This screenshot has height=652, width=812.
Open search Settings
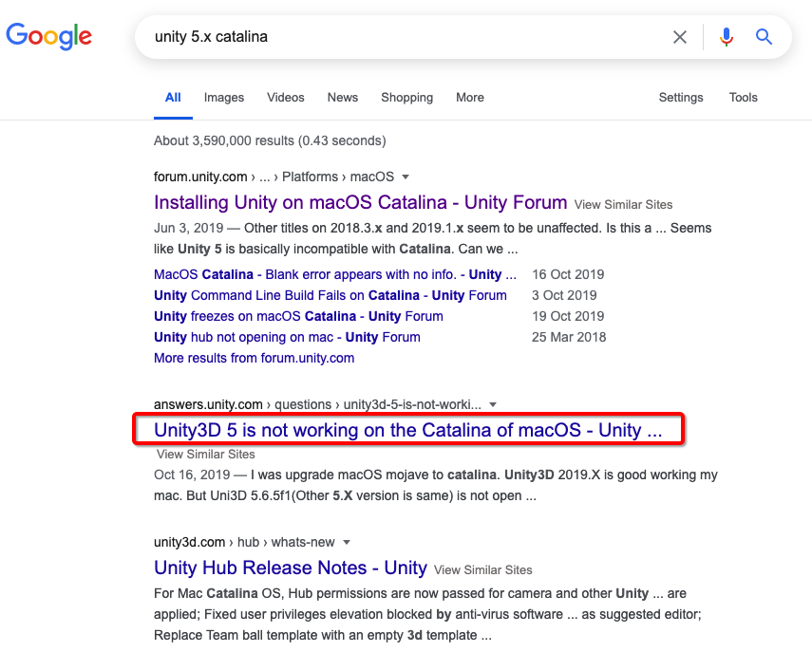pyautogui.click(x=680, y=98)
